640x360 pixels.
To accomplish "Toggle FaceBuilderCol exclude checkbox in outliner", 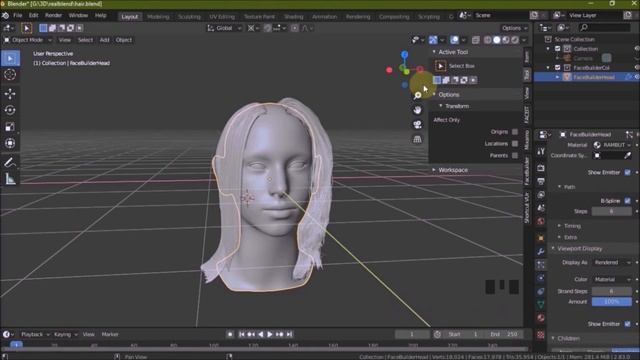I will coord(558,67).
